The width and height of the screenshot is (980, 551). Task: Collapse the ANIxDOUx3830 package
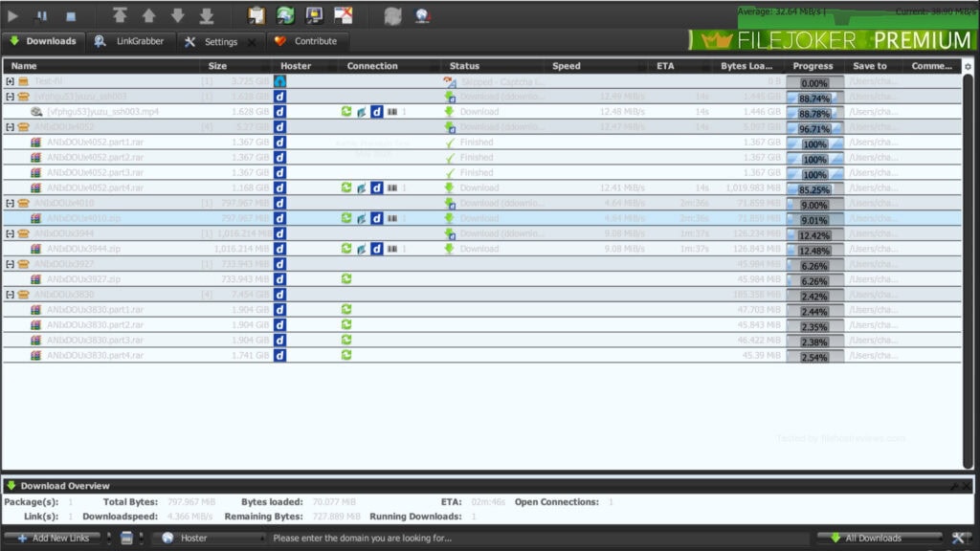10,295
